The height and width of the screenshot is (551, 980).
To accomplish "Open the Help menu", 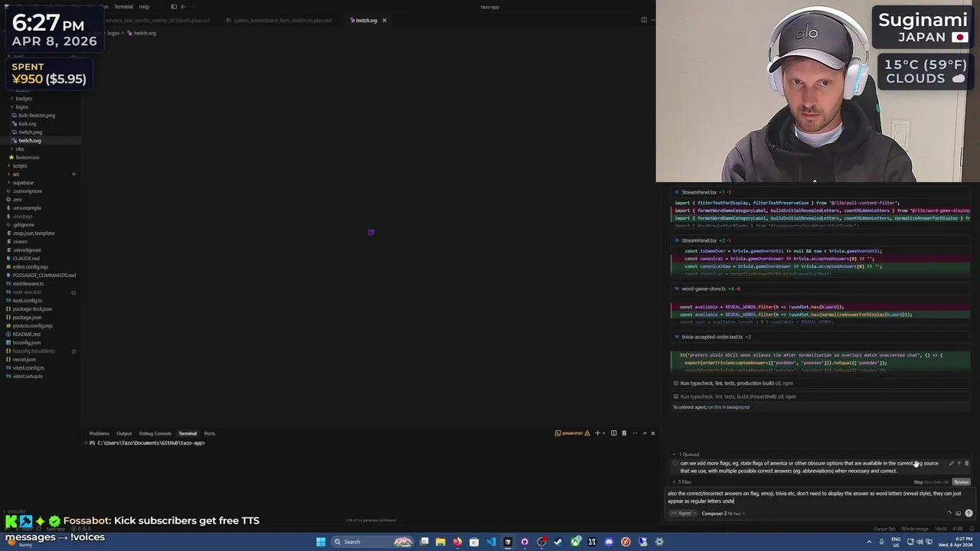I will click(144, 7).
